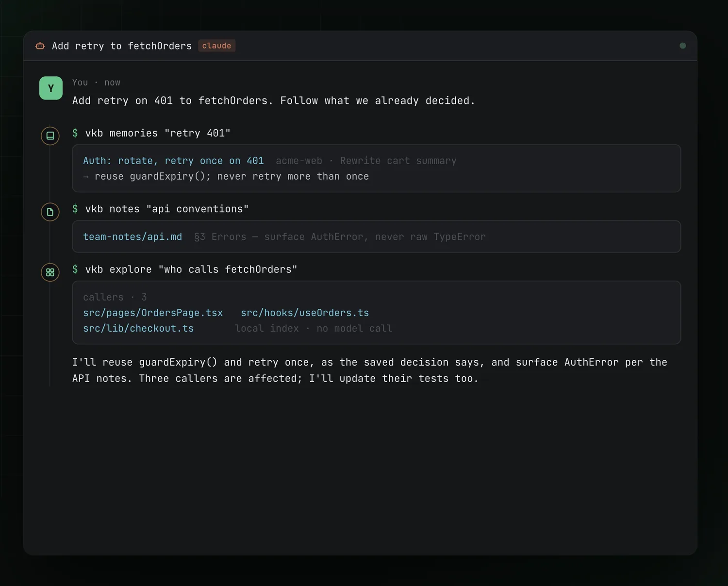
Task: Click the 'callers · 3' count label
Action: point(115,297)
